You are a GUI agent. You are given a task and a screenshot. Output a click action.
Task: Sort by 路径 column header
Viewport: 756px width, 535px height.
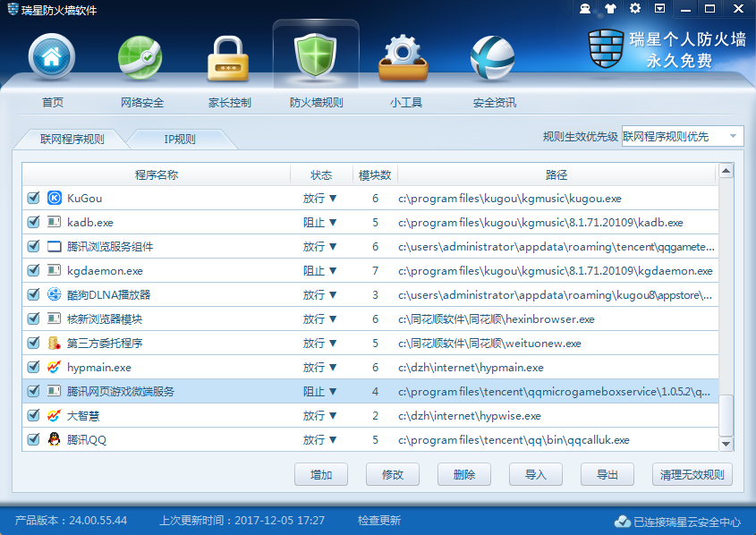556,174
